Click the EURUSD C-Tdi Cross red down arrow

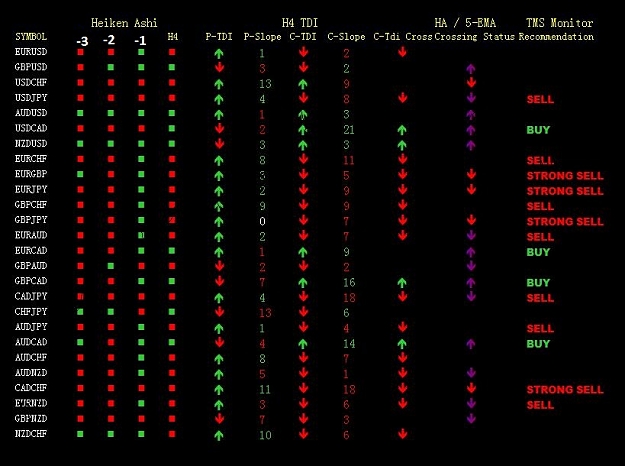pos(402,51)
